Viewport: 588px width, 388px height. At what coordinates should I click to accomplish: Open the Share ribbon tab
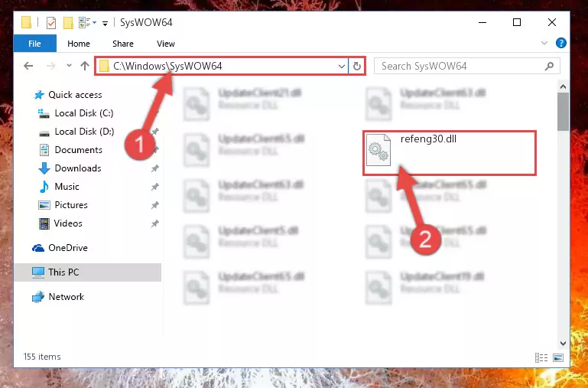point(123,44)
